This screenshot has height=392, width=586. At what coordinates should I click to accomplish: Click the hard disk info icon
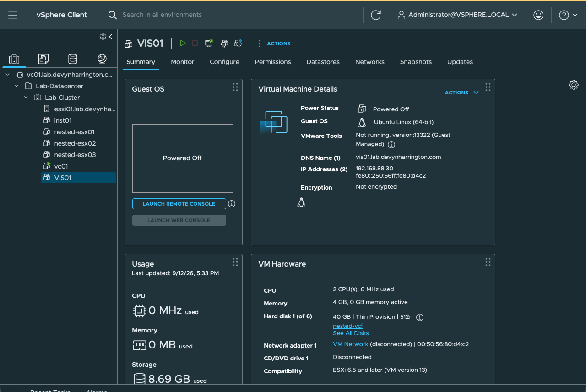click(420, 317)
